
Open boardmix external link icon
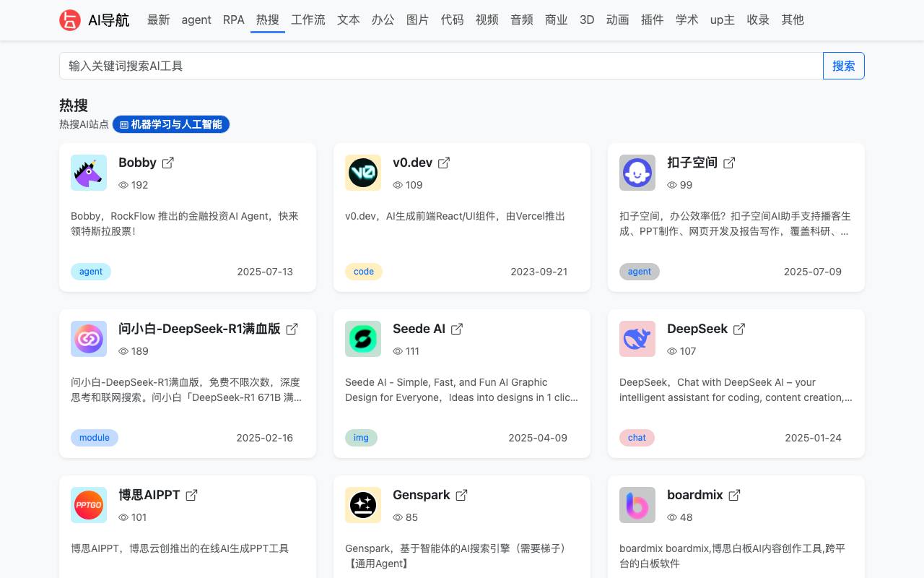[x=735, y=495]
